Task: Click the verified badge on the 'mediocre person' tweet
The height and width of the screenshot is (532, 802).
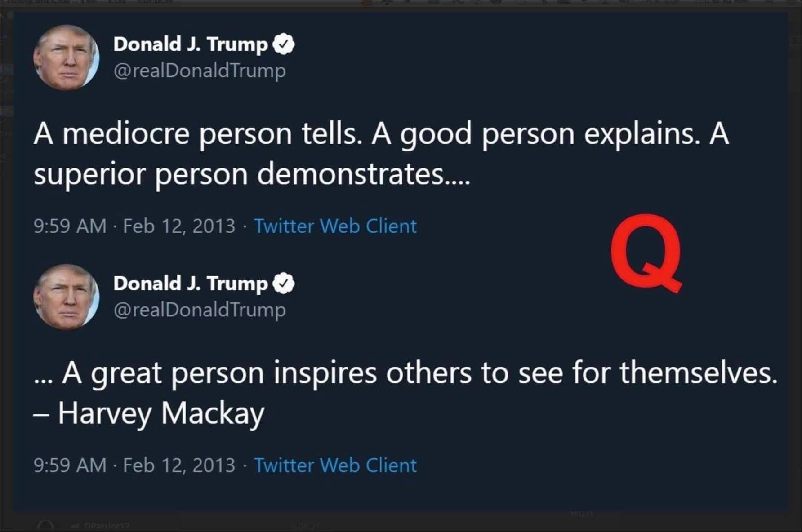Action: point(284,44)
